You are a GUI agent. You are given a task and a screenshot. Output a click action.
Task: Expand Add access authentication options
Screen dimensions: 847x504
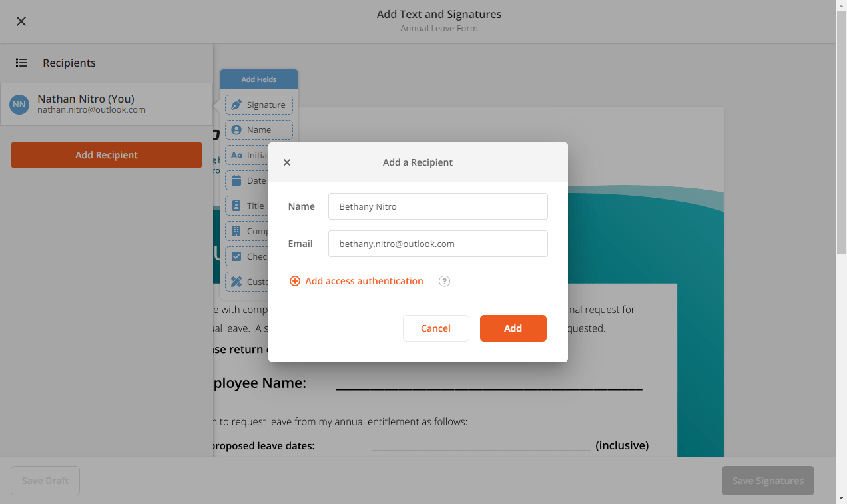click(x=356, y=281)
